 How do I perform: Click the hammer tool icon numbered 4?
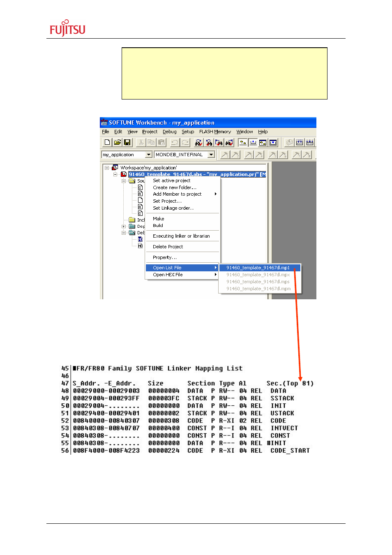[259, 155]
